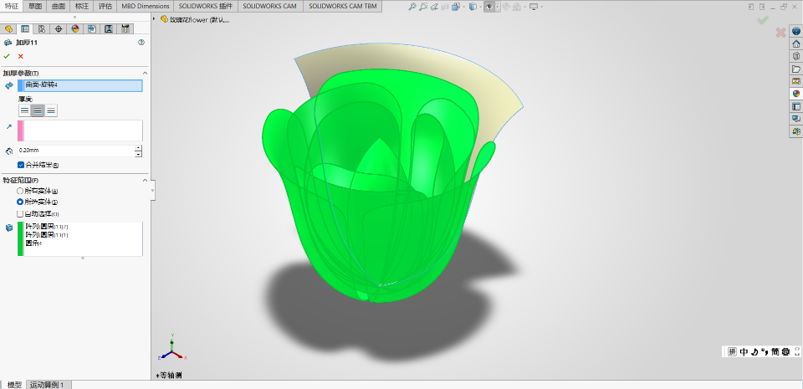Select the middle both-sides thickness option
This screenshot has width=803, height=389.
38,111
